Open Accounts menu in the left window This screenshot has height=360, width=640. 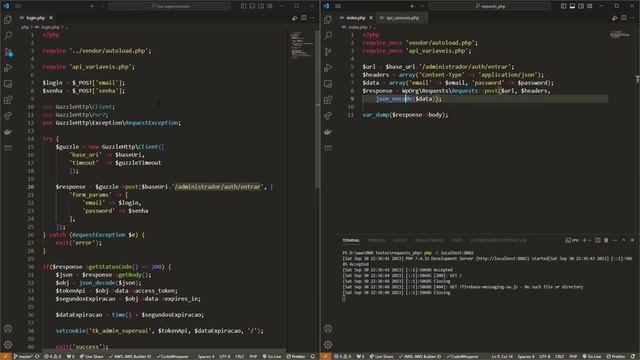click(x=8, y=329)
